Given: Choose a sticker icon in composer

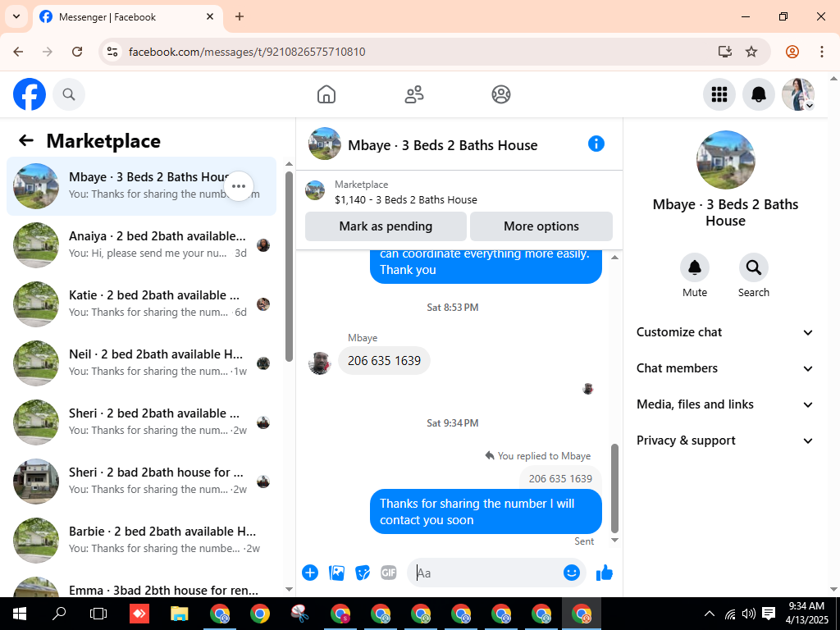Looking at the screenshot, I should point(363,573).
